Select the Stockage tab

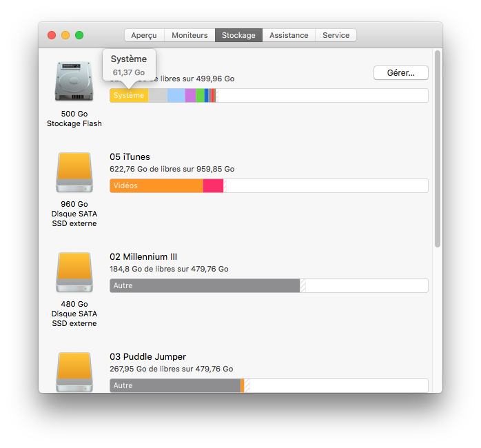[x=238, y=35]
